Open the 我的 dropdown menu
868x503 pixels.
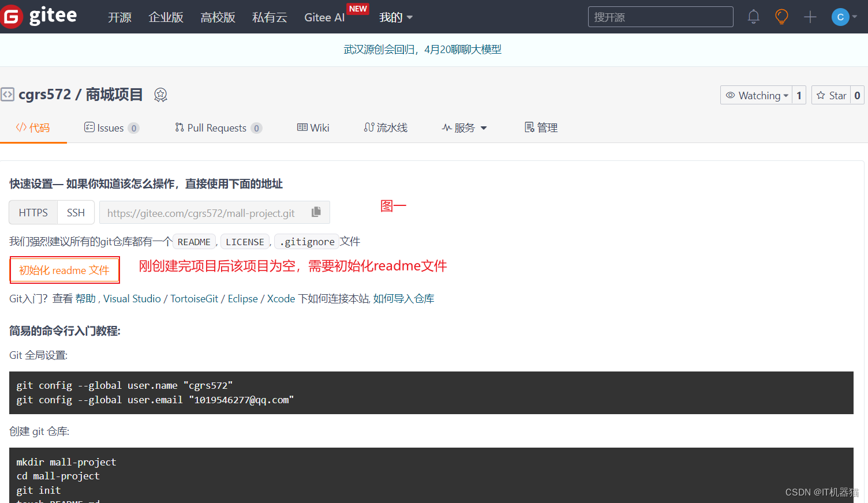point(396,17)
